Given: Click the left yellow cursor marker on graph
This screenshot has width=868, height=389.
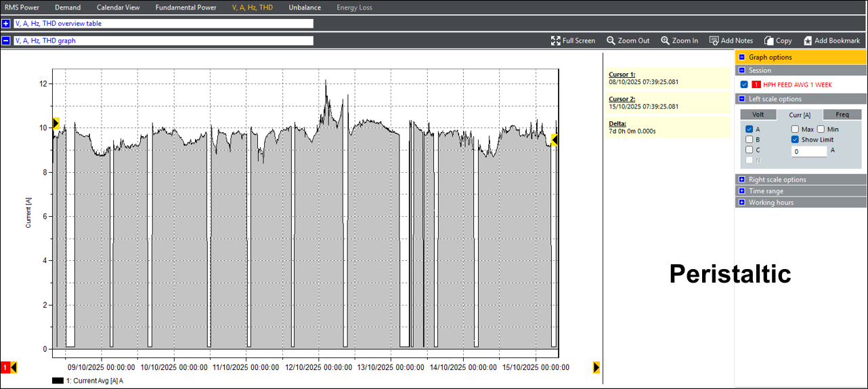Looking at the screenshot, I should tap(56, 123).
